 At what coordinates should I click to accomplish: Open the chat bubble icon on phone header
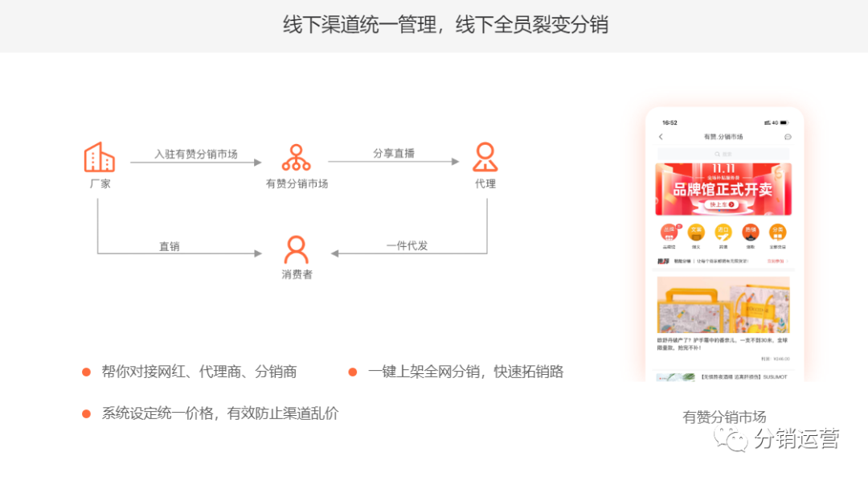(x=787, y=137)
